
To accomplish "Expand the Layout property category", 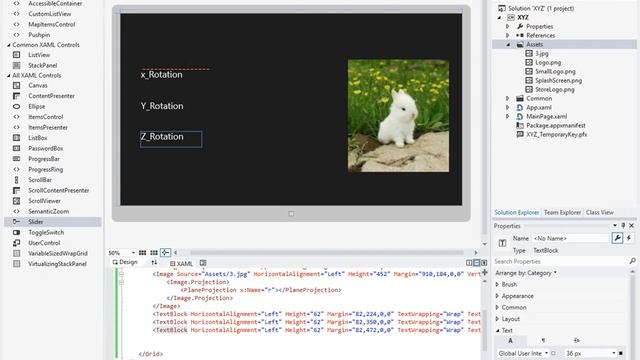I will click(x=497, y=319).
